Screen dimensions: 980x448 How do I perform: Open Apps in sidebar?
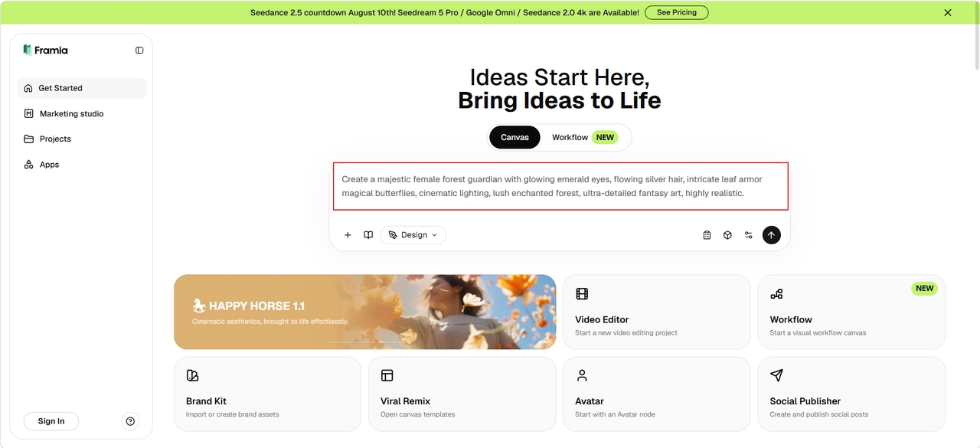(x=82, y=165)
